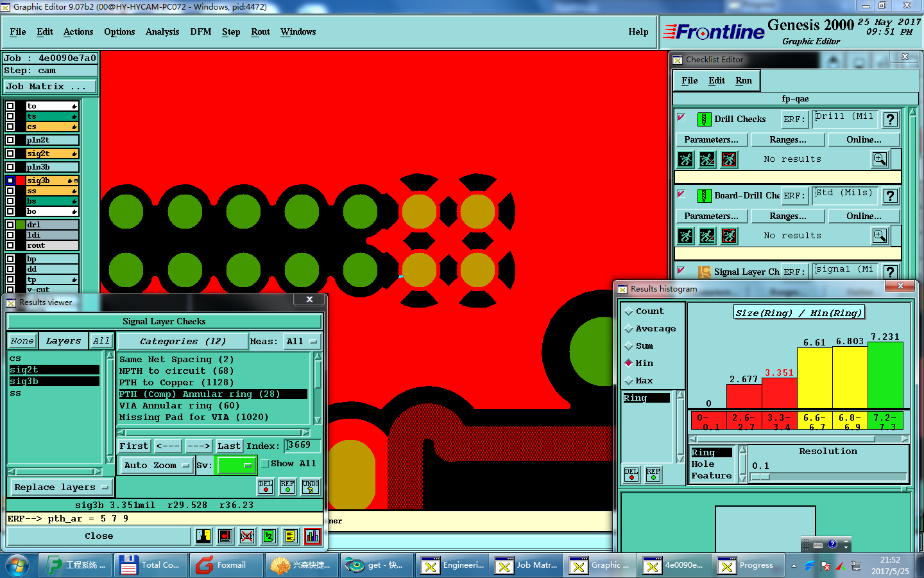924x578 pixels.
Task: Click the red 3.3-3.4 histogram range cell
Action: (779, 421)
